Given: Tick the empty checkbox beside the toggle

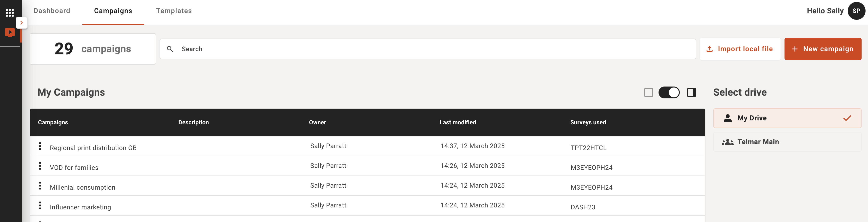Looking at the screenshot, I should tap(648, 92).
